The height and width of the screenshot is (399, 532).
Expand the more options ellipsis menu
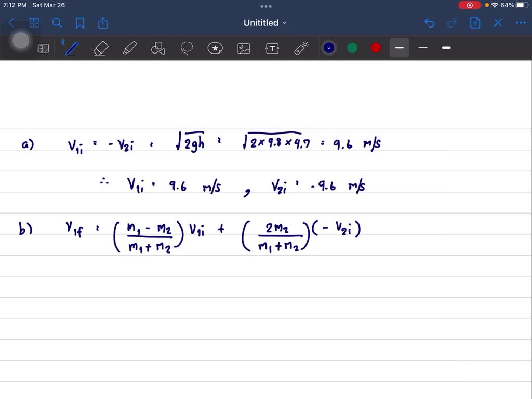521,23
